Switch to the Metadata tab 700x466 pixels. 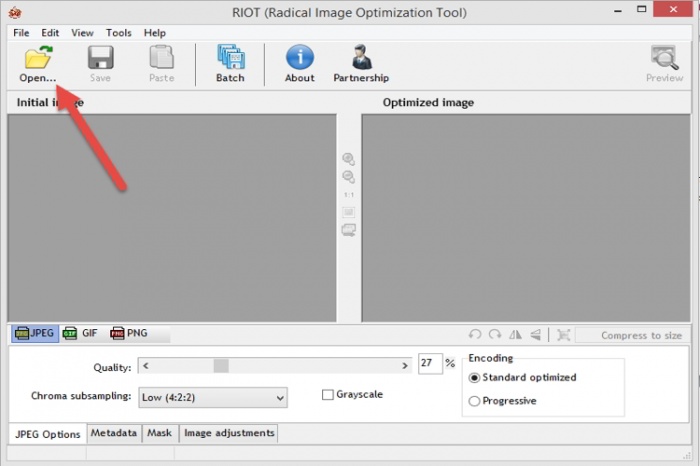coord(114,433)
